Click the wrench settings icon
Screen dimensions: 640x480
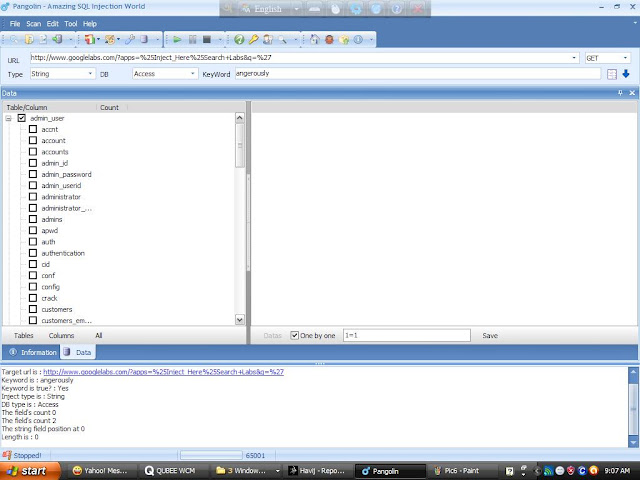tap(130, 39)
